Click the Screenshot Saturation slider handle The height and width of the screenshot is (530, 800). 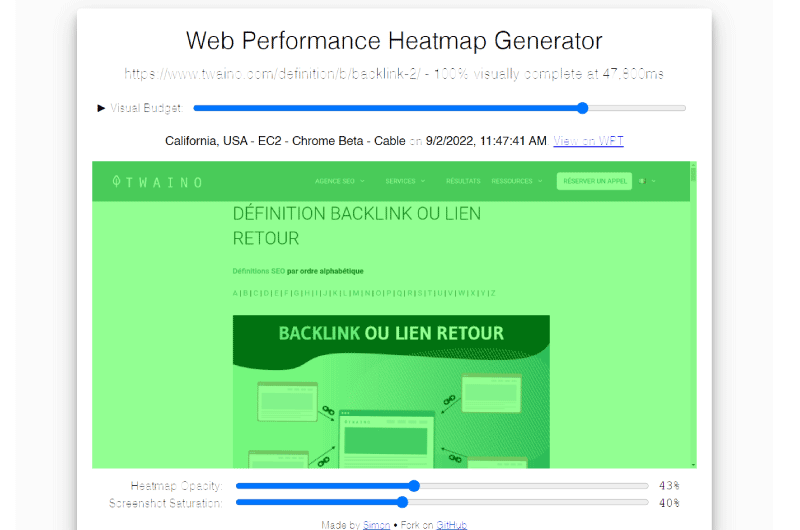click(x=402, y=502)
